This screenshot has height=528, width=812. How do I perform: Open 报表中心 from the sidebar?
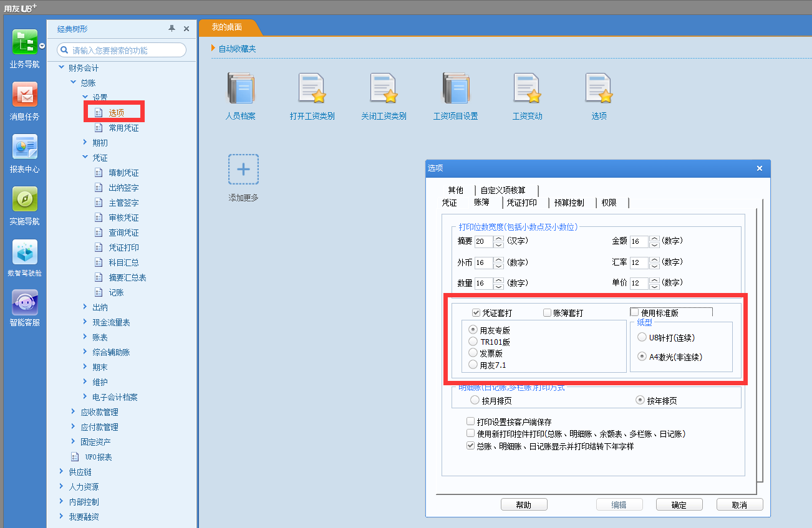24,147
